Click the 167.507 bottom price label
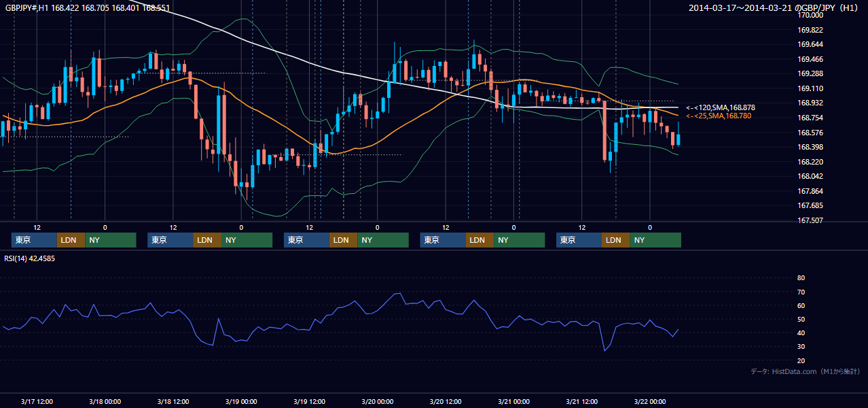The width and height of the screenshot is (868, 408). (810, 220)
